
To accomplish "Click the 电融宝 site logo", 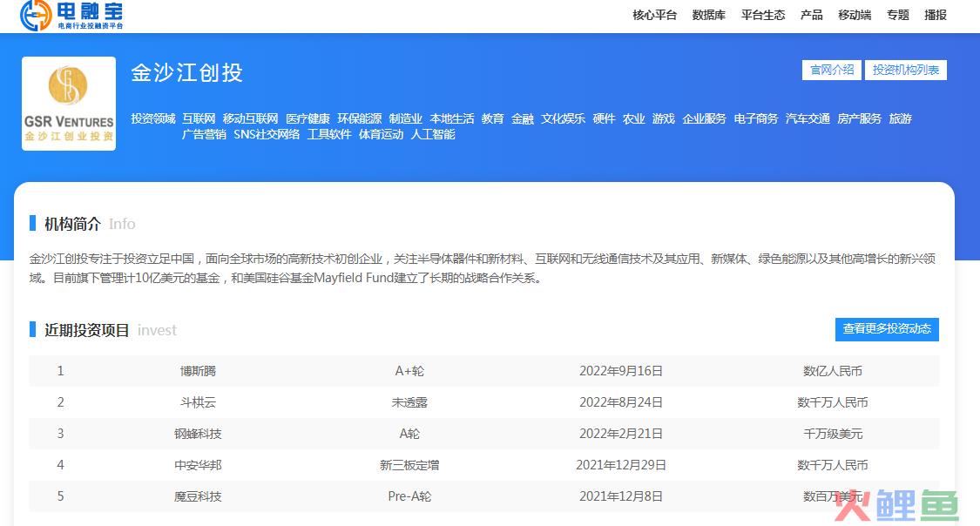I will (x=71, y=16).
